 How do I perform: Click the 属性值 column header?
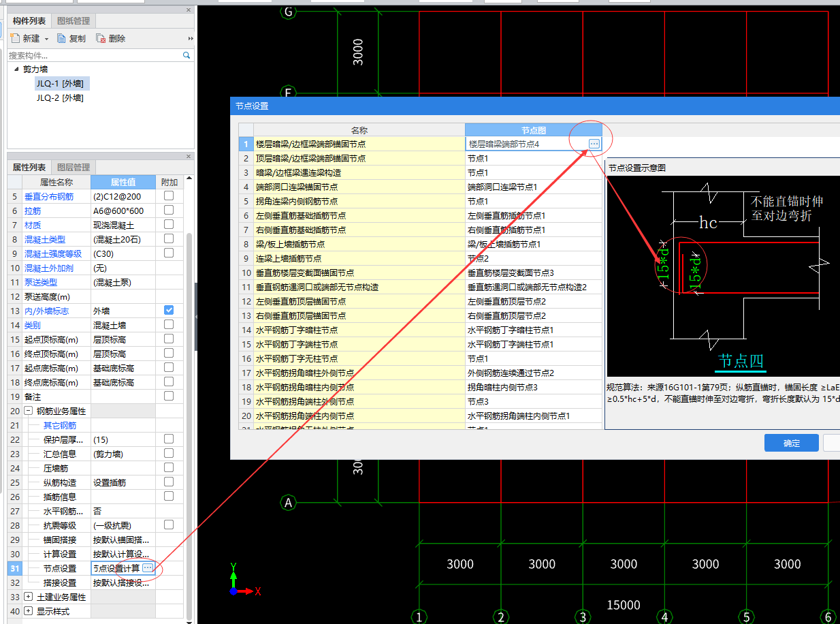click(x=123, y=182)
